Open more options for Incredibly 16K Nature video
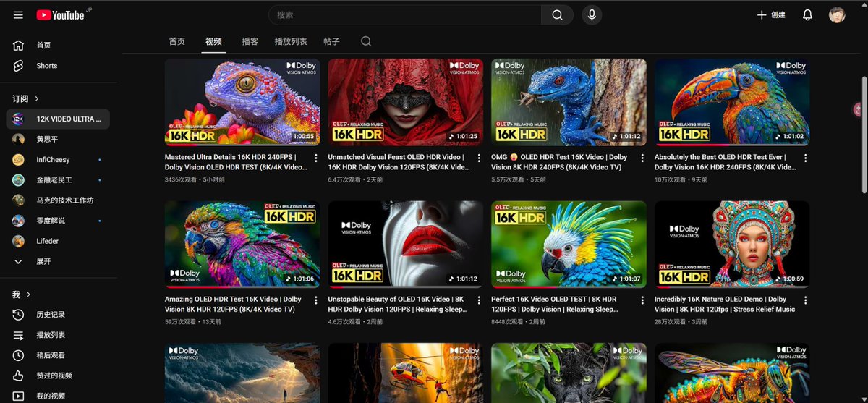868x403 pixels. point(805,300)
